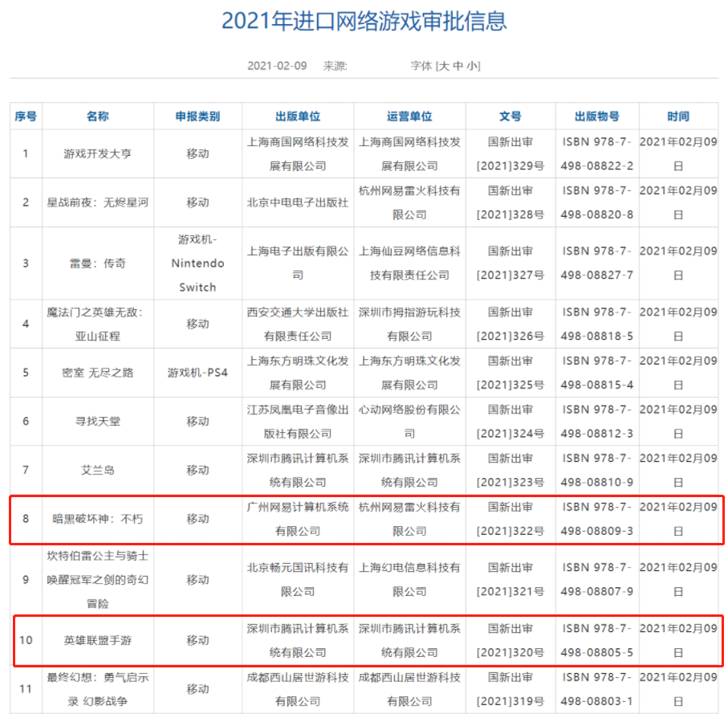Click ISBN ending 498-08818-5
The width and height of the screenshot is (728, 714).
tap(597, 337)
